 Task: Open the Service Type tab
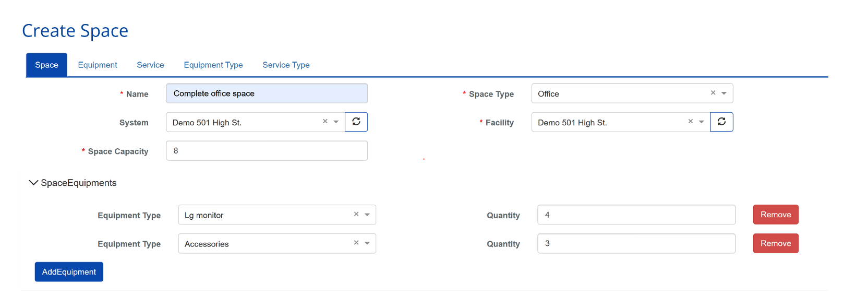pyautogui.click(x=286, y=65)
